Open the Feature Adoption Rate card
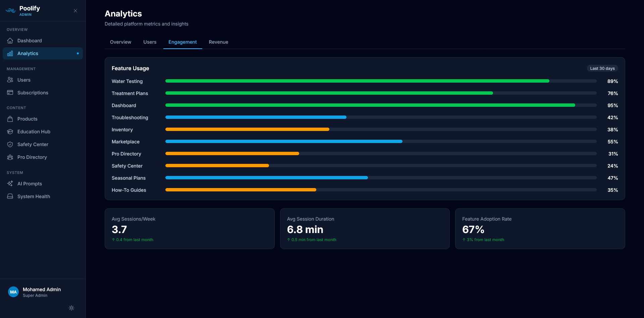The image size is (644, 318). point(540,229)
